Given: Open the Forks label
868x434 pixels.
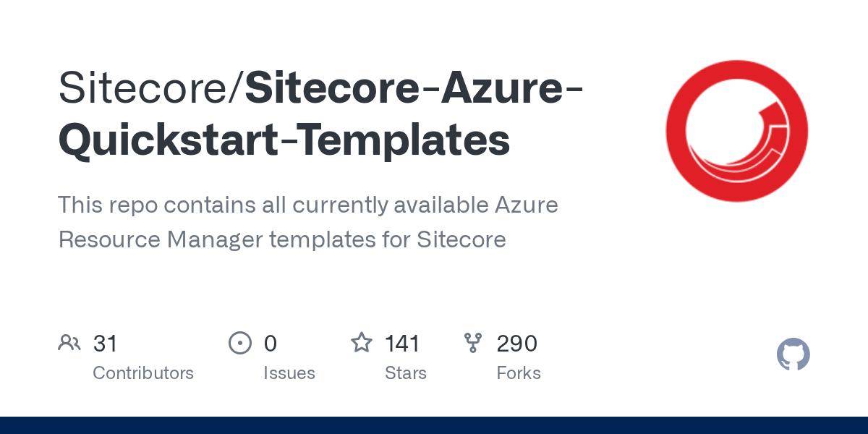Looking at the screenshot, I should click(518, 373).
